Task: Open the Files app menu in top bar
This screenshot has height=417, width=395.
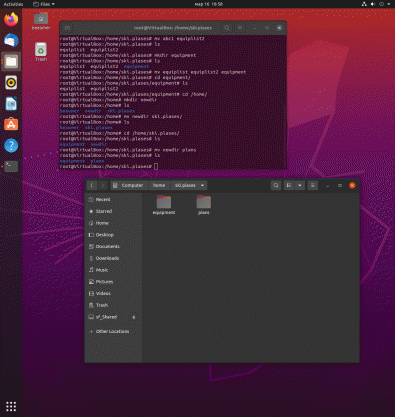Action: (x=44, y=4)
